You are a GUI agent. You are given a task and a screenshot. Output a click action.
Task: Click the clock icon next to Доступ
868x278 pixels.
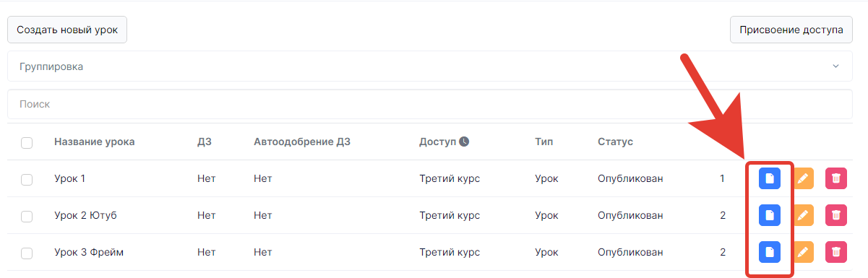coord(464,142)
